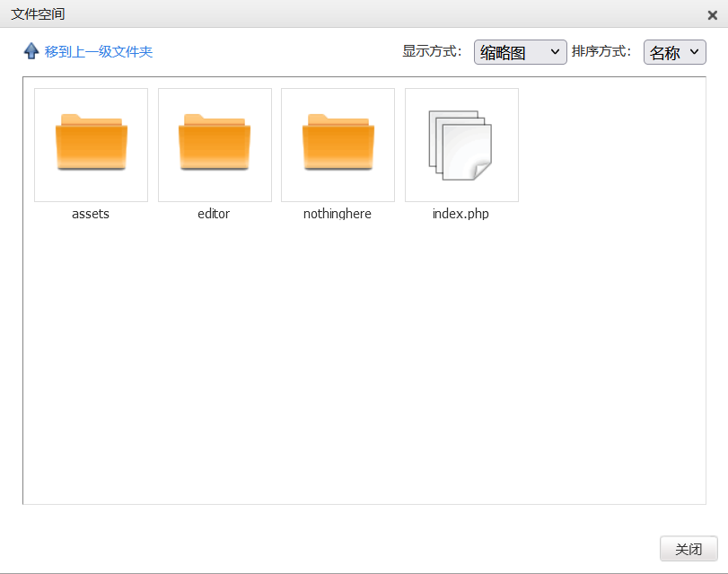Click the 关闭 button
Image resolution: width=728 pixels, height=574 pixels.
point(689,549)
